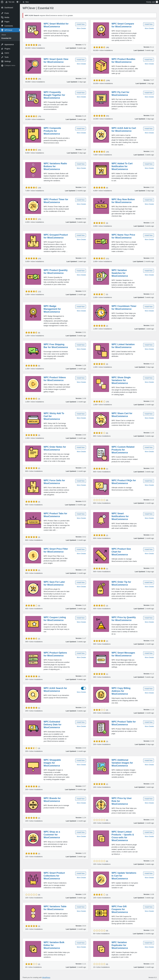Open WPC Sticky Add To Cart title link

(x=54, y=416)
